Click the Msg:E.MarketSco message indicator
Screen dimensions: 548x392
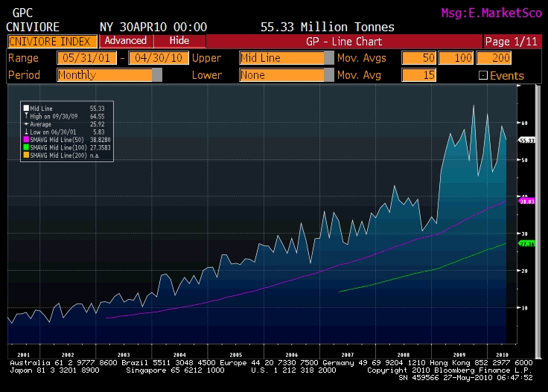click(x=489, y=13)
